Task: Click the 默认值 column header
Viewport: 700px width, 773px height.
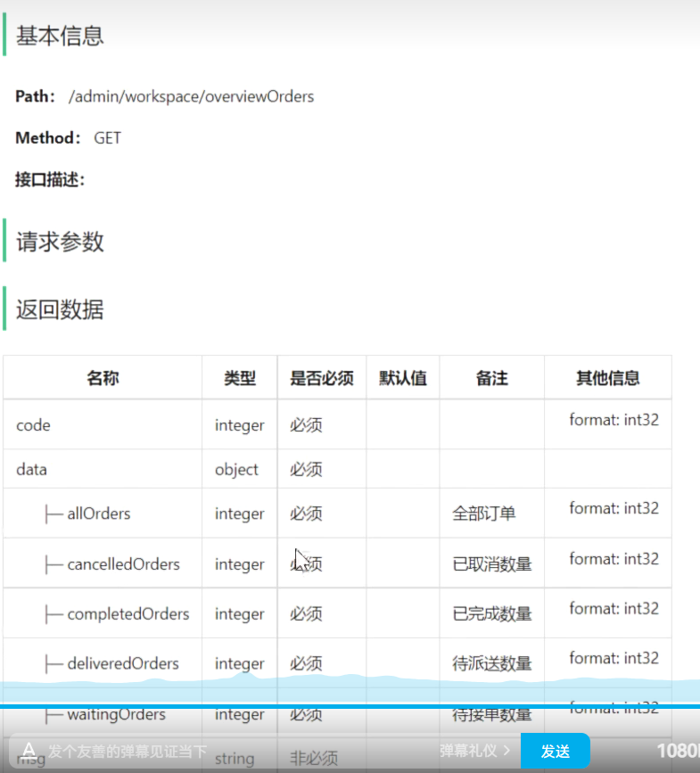Action: tap(403, 378)
